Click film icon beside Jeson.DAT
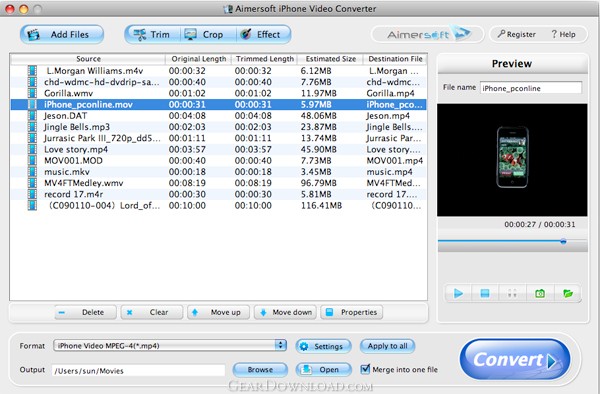Viewport: 600px width, 394px height. point(33,116)
